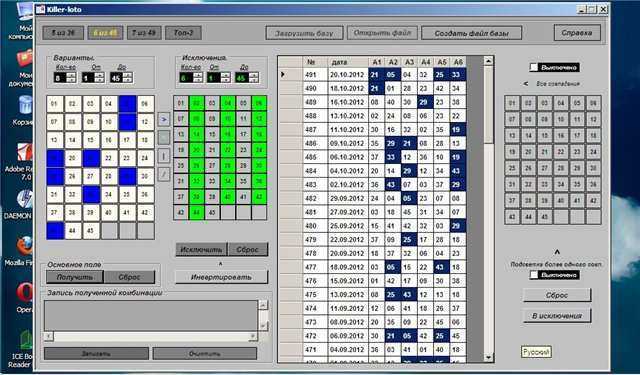The width and height of the screenshot is (640, 375).
Task: Increase the 'До' spinner in Исключения
Action: tap(254, 75)
